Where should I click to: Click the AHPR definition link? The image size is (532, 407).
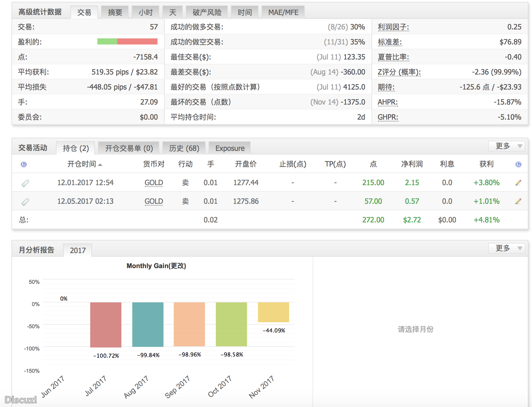tap(387, 102)
